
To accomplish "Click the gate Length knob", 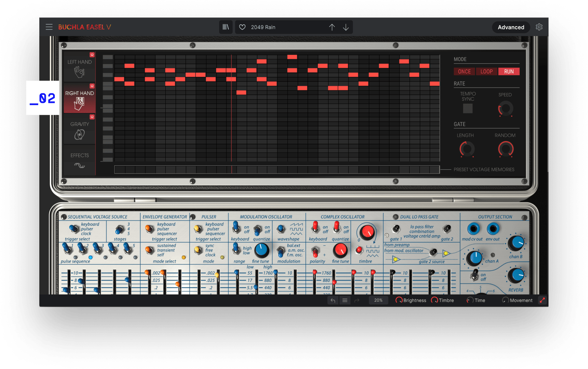I will 467,149.
